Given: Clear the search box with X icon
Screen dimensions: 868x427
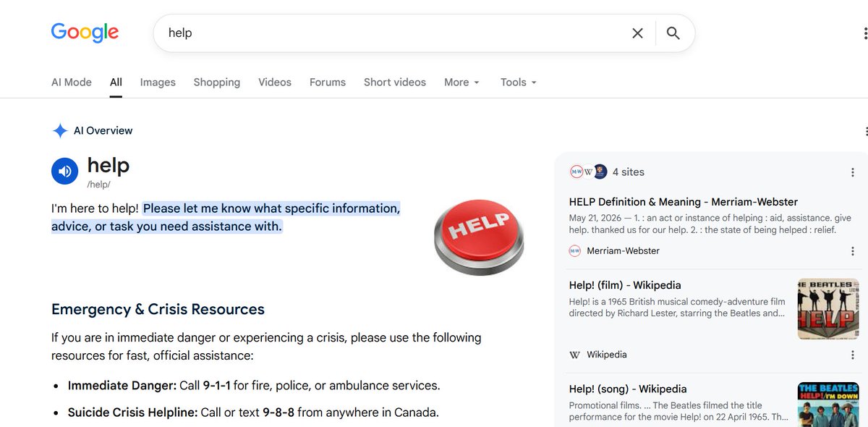Looking at the screenshot, I should (x=637, y=33).
